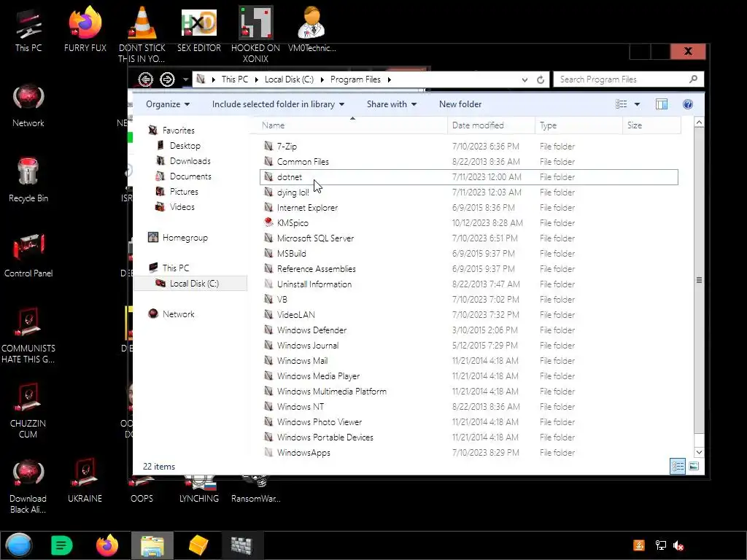Open the Organize dropdown menu
This screenshot has height=560, width=747.
(x=168, y=104)
